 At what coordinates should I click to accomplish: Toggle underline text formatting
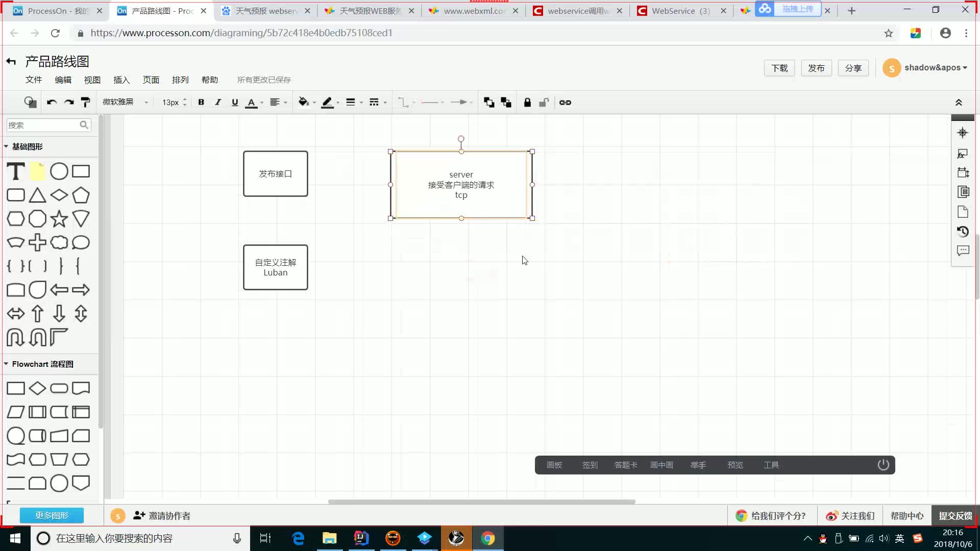[235, 103]
